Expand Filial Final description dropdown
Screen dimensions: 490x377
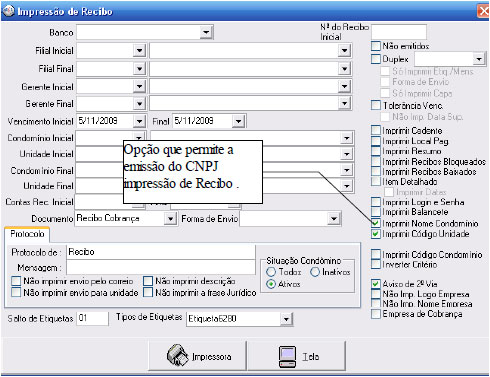[x=344, y=69]
